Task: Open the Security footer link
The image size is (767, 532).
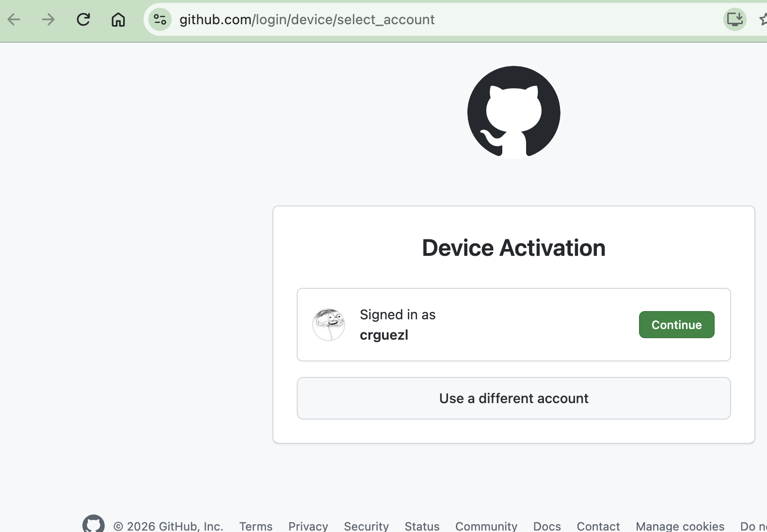Action: 367,526
